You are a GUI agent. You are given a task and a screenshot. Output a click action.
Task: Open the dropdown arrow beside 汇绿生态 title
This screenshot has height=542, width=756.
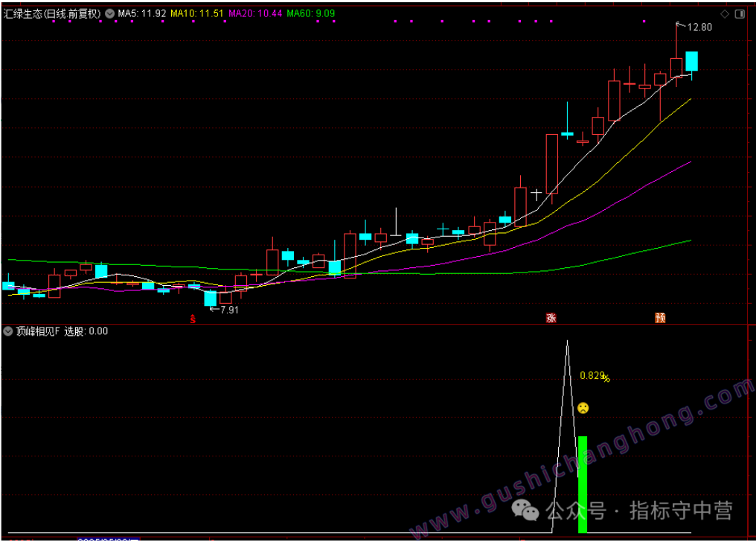110,13
